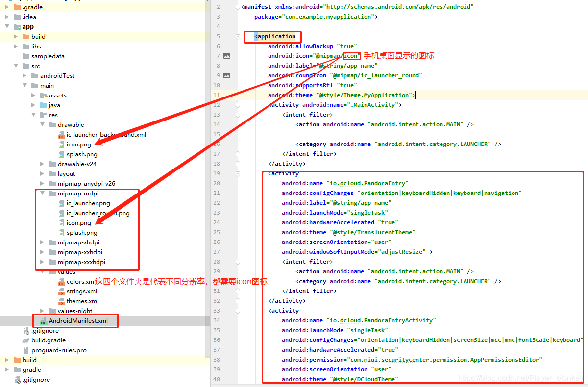Viewport: 588px width, 387px height.
Task: Click the strings.xml file icon
Action: tap(61, 291)
